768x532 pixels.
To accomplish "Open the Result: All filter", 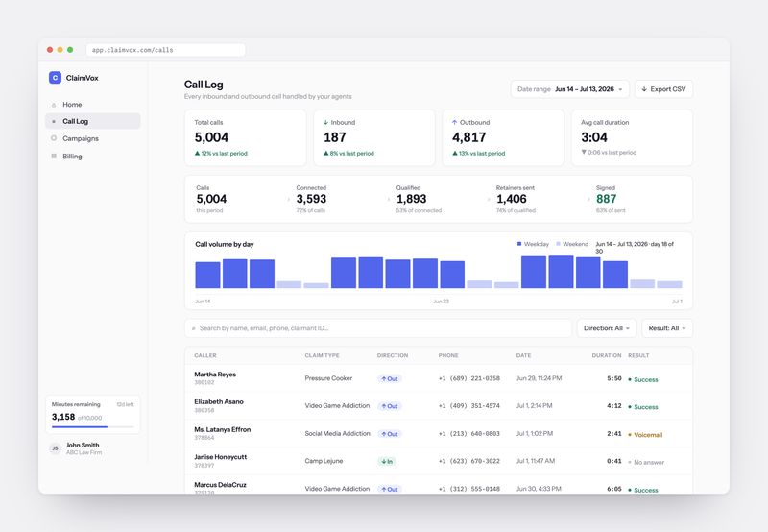I will pos(667,328).
